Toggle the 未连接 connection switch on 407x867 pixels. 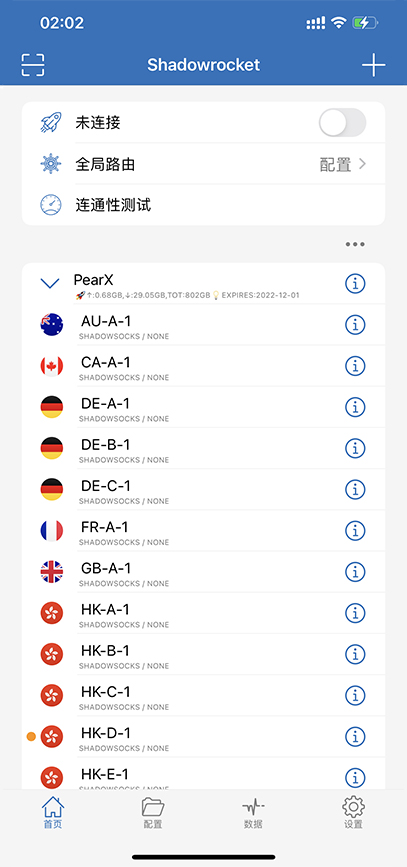[342, 122]
